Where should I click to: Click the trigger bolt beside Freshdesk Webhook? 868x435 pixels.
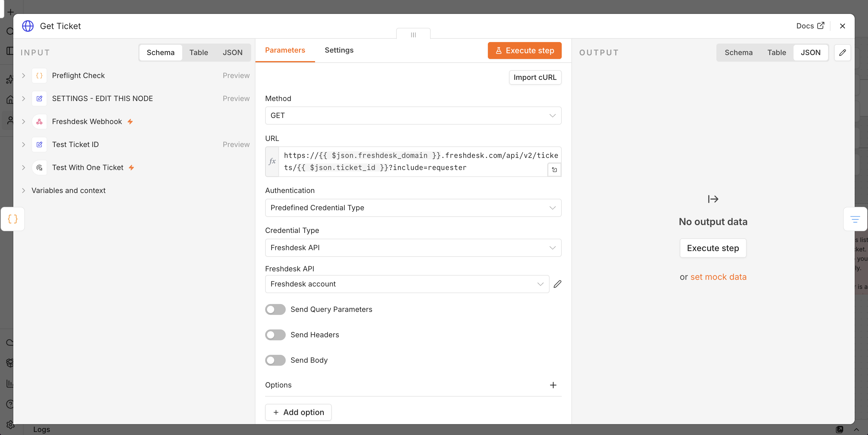pyautogui.click(x=130, y=122)
